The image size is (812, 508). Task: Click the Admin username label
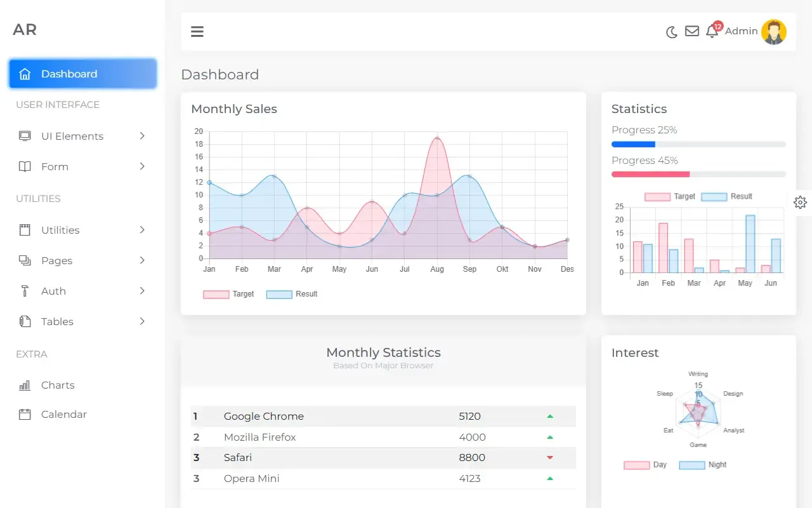(x=742, y=31)
